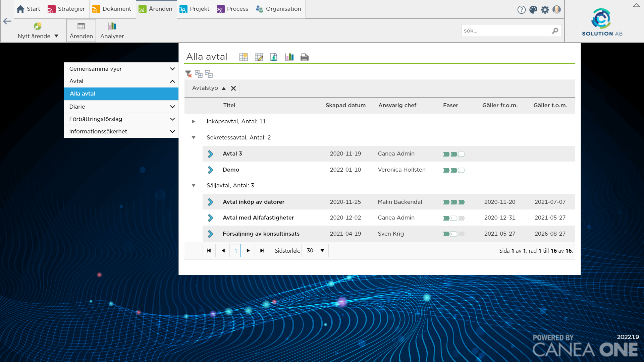This screenshot has width=644, height=362.
Task: Go to next page
Action: [248, 250]
